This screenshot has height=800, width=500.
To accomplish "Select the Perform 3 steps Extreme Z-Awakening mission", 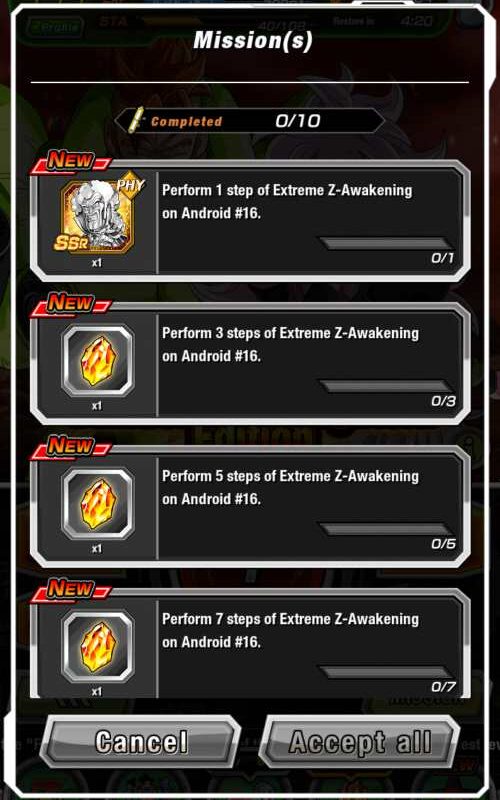I will (250, 363).
